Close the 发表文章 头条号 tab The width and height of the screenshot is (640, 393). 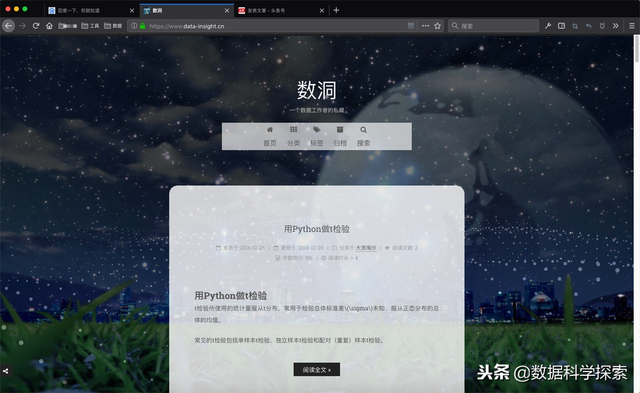click(x=322, y=11)
